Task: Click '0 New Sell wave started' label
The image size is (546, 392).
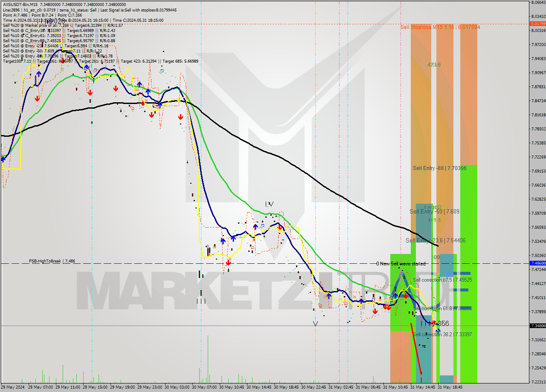Action: click(x=401, y=263)
